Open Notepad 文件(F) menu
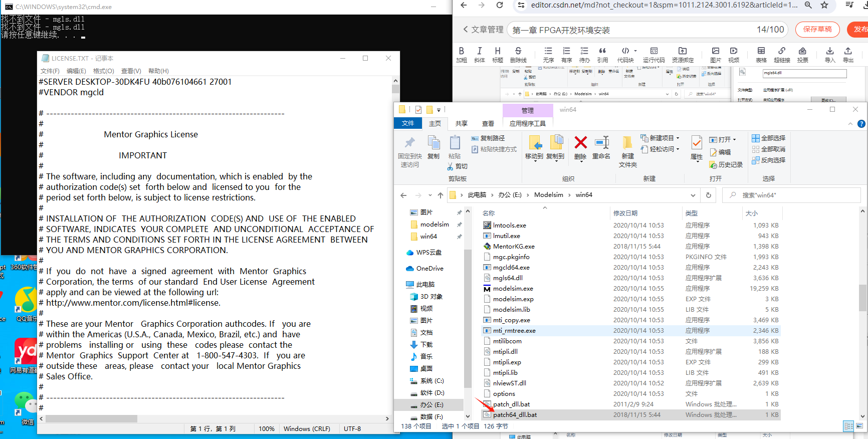868x439 pixels. 50,71
